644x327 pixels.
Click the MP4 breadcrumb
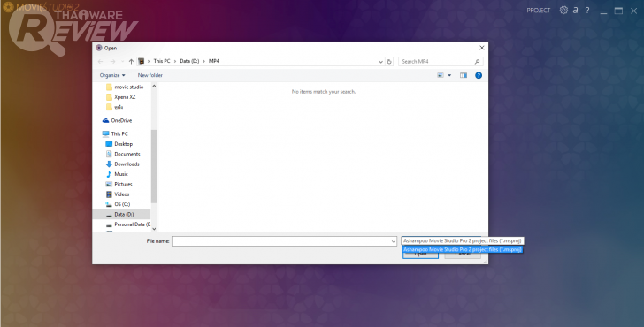(213, 61)
